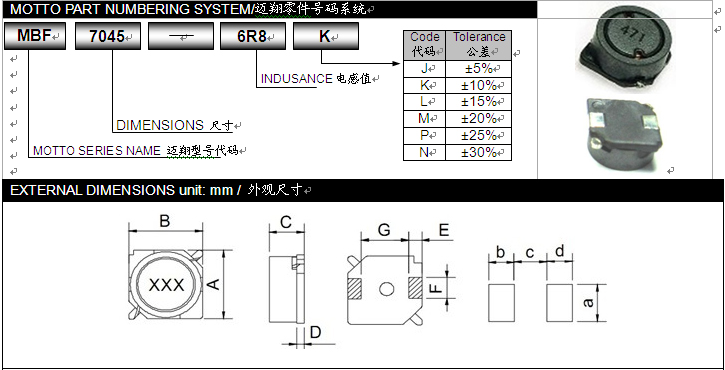
Task: Click the Tolerance 公差 column header
Action: pos(479,45)
